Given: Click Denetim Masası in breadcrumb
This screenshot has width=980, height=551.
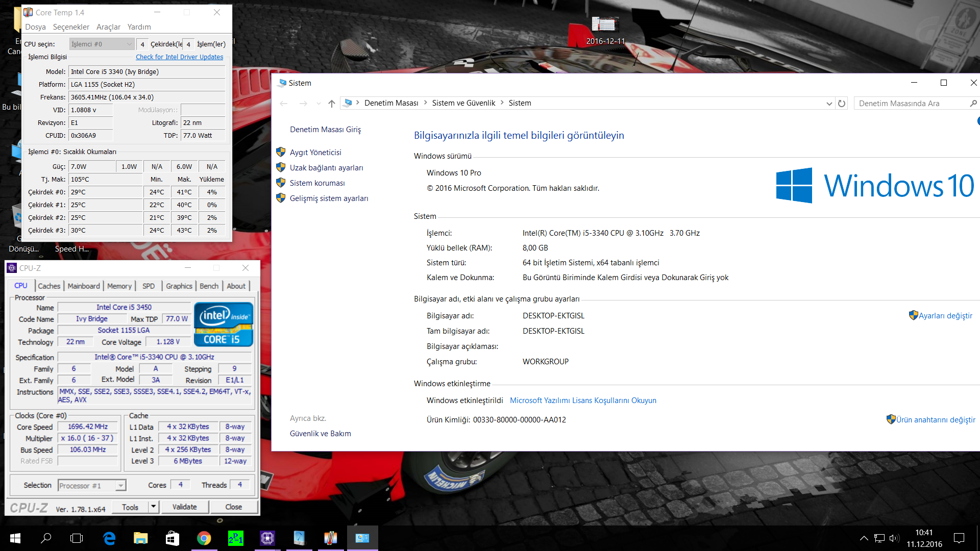Looking at the screenshot, I should click(x=391, y=103).
